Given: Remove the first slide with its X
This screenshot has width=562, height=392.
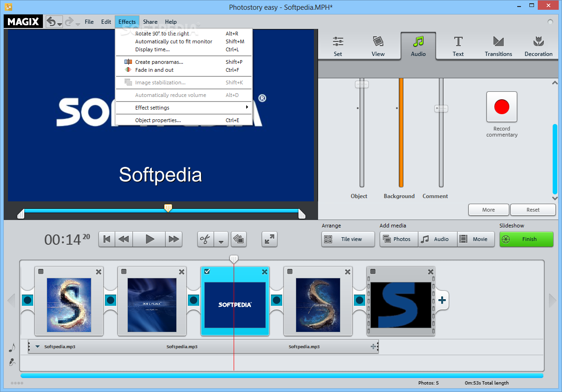Looking at the screenshot, I should click(x=98, y=272).
